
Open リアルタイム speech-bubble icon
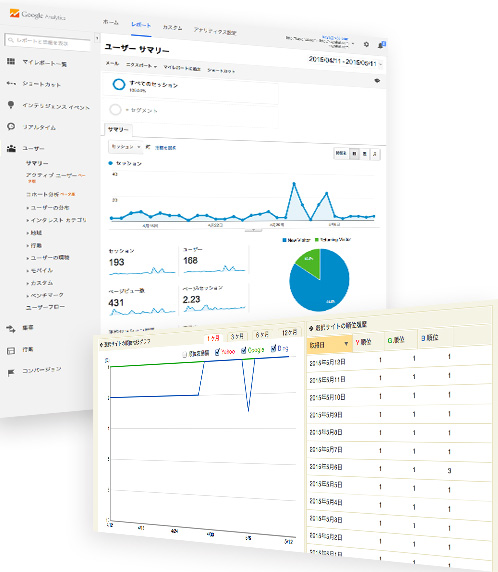point(11,127)
